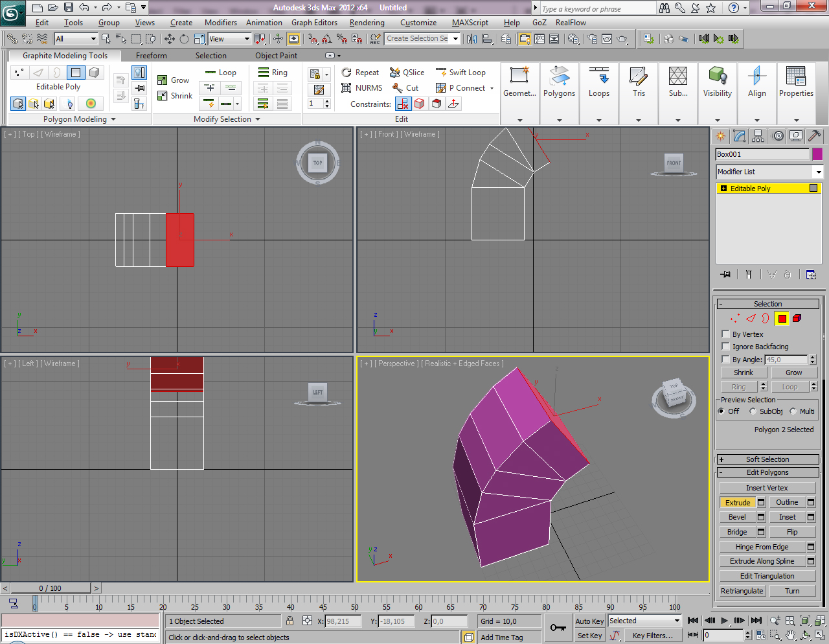Select the QSlice tool

(407, 73)
